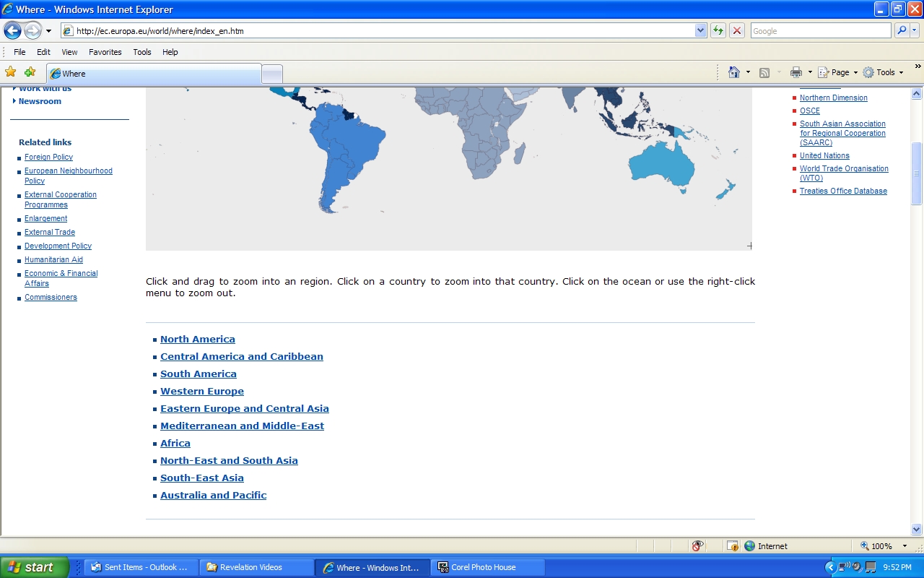Click the vertical scrollbar down arrow
Viewport: 924px width, 578px height.
coord(917,529)
